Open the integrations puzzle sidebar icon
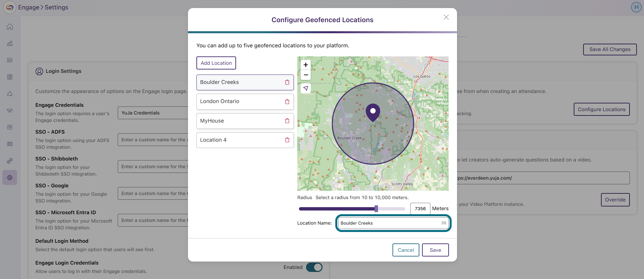The image size is (644, 279). 10,161
